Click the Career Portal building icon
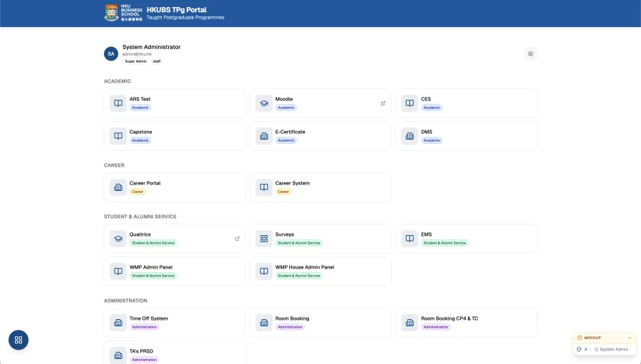The image size is (641, 364). (118, 187)
